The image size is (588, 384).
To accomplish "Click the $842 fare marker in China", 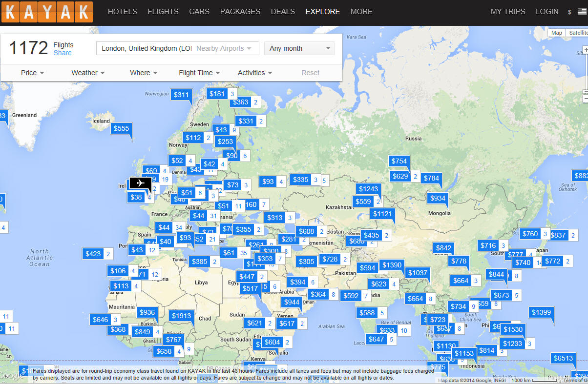I will coord(443,248).
